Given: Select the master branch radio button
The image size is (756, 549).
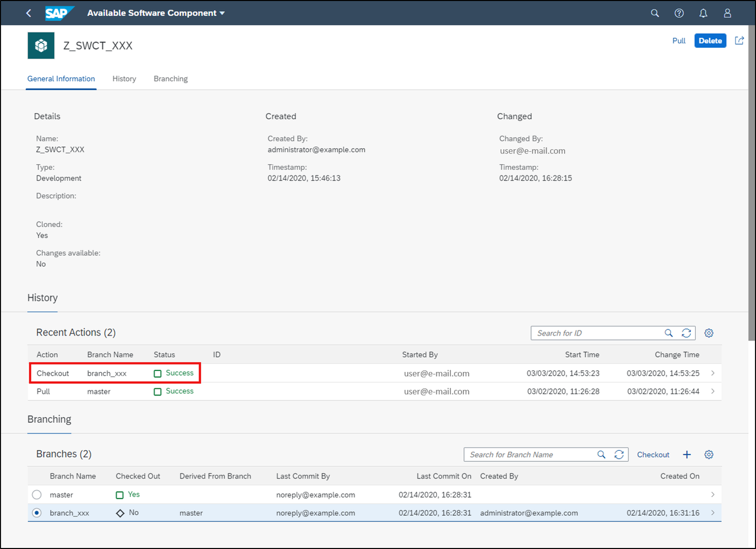Looking at the screenshot, I should [37, 495].
